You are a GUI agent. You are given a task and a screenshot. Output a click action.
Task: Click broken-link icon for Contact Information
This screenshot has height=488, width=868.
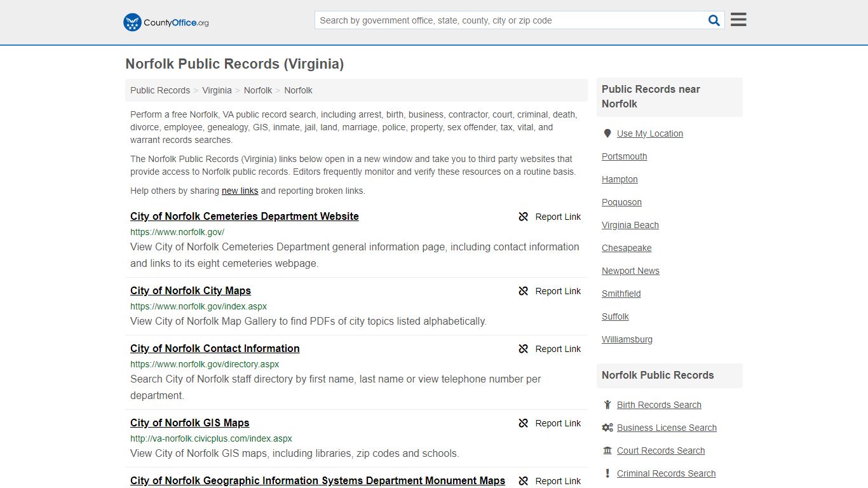[524, 349]
